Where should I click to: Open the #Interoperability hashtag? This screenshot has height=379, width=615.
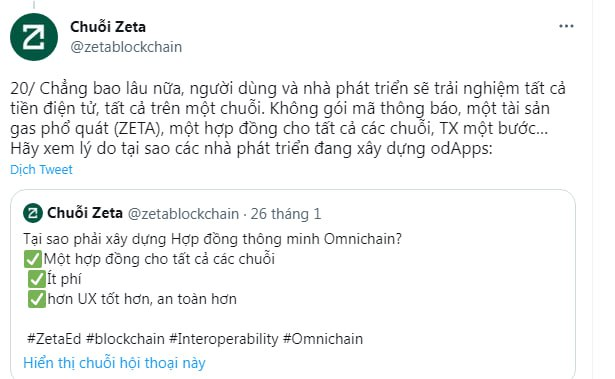pyautogui.click(x=224, y=339)
